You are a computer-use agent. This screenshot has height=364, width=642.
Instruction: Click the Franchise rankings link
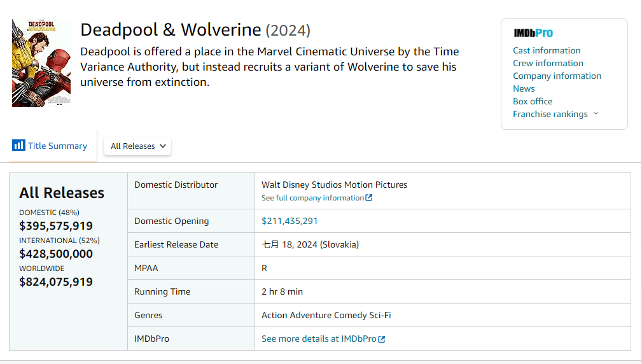click(550, 114)
